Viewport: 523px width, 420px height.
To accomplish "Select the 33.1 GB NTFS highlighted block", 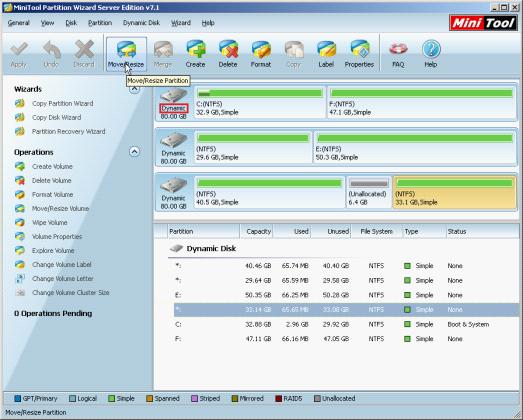I will click(455, 192).
